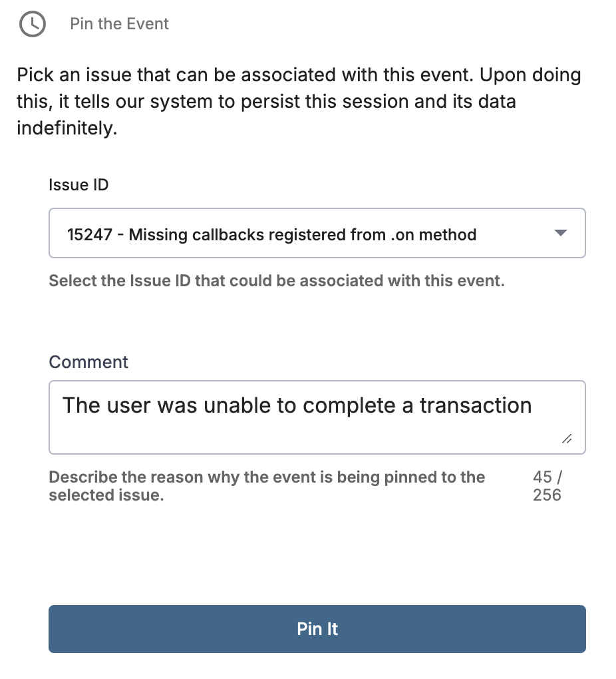The height and width of the screenshot is (679, 616).
Task: Open the Issue ID dropdown via caret arrow
Action: (x=561, y=233)
